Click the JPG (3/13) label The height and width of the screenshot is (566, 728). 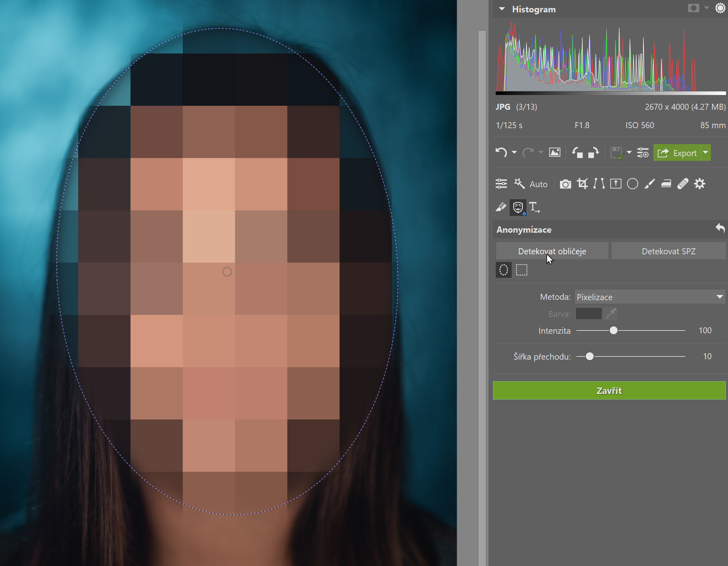pyautogui.click(x=516, y=107)
